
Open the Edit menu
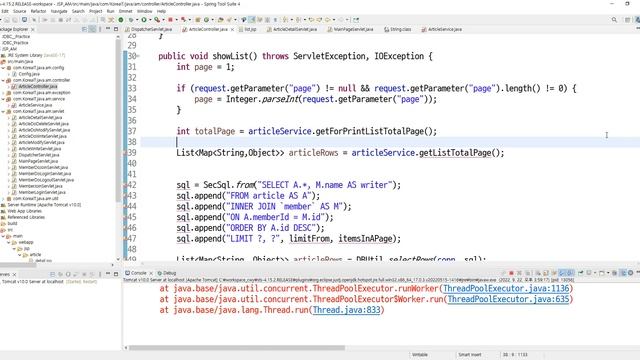[5, 11]
